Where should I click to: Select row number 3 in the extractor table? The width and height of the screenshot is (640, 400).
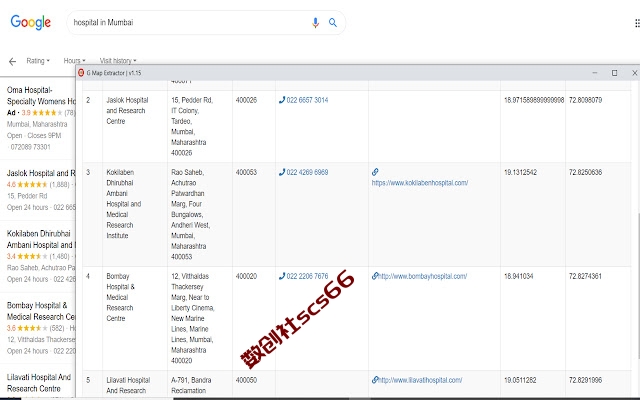click(88, 172)
